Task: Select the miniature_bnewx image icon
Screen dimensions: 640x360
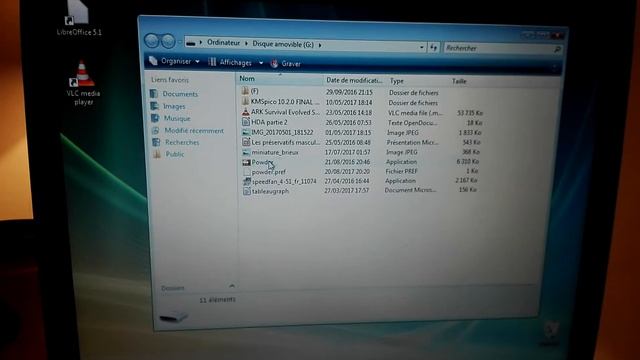Action: tap(246, 152)
